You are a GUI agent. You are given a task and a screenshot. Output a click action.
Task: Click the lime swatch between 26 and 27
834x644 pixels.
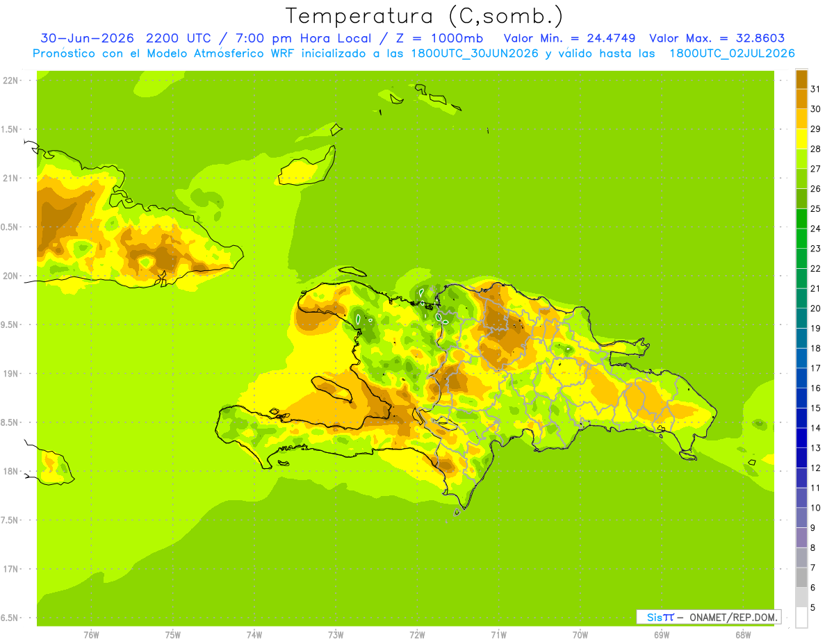coord(801,179)
